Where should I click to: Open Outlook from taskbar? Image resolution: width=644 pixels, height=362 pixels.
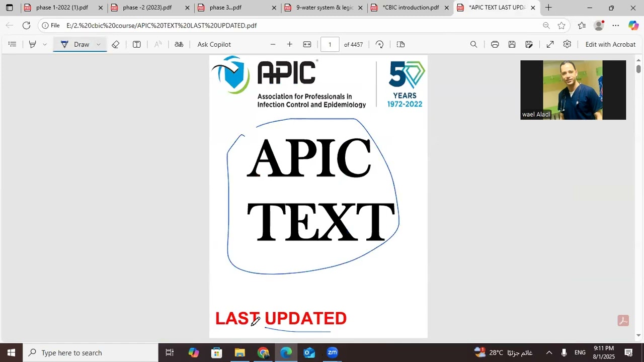tap(309, 352)
